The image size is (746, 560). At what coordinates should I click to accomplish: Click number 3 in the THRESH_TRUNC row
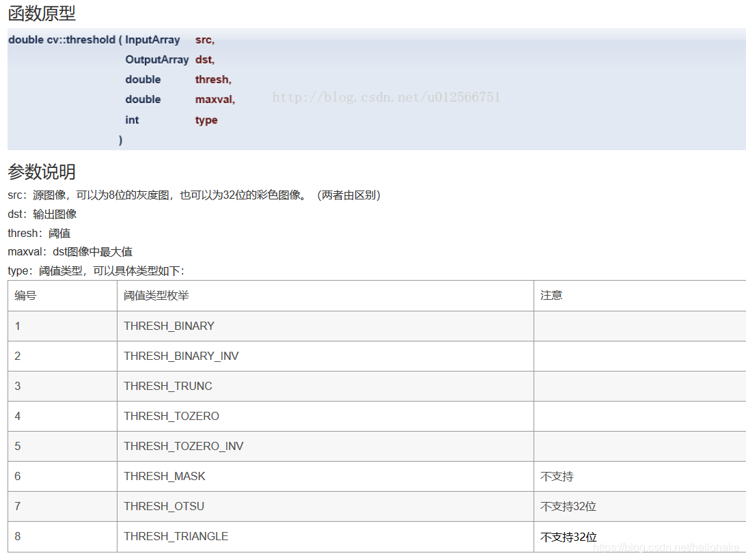point(18,387)
